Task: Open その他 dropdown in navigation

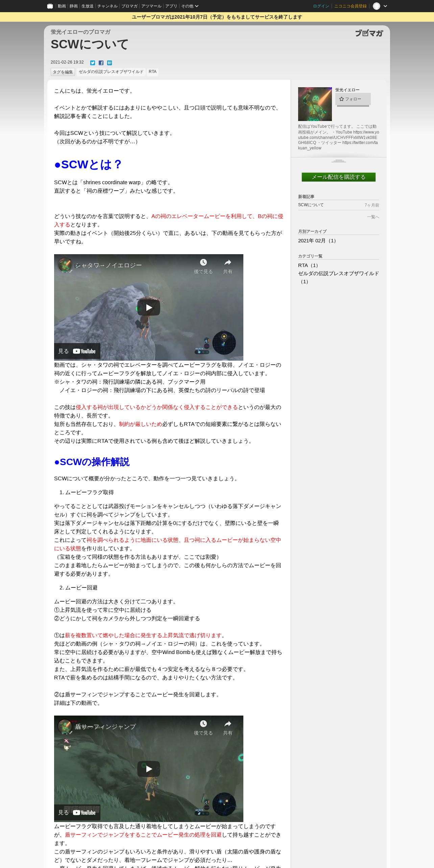Action: [190, 6]
